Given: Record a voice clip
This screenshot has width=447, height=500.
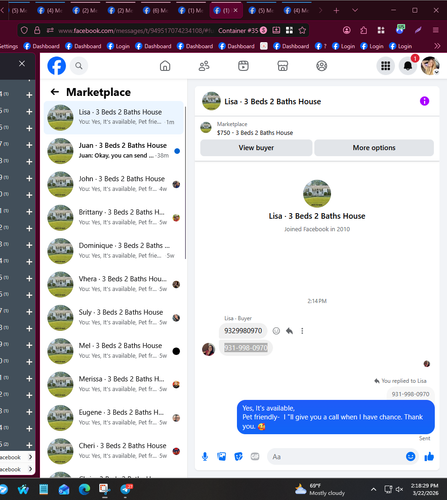Looking at the screenshot, I should [205, 457].
